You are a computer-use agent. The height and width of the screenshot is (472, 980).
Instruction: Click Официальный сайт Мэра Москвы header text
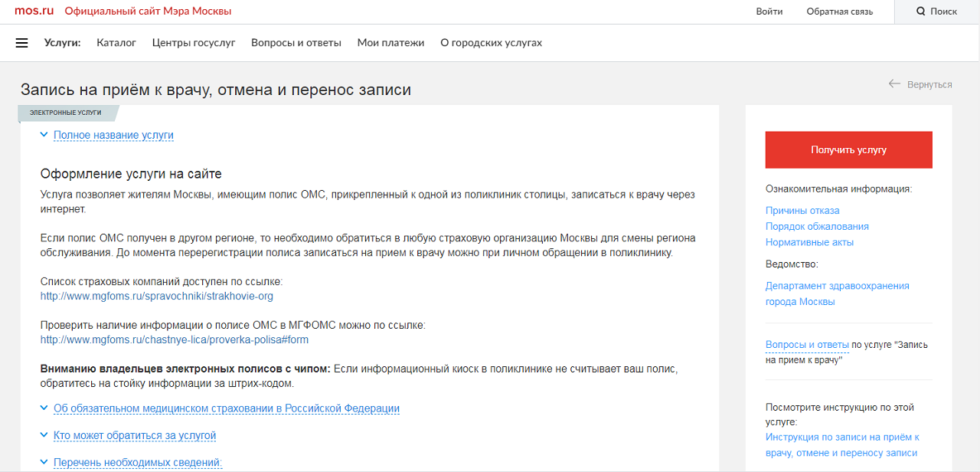coord(148,11)
